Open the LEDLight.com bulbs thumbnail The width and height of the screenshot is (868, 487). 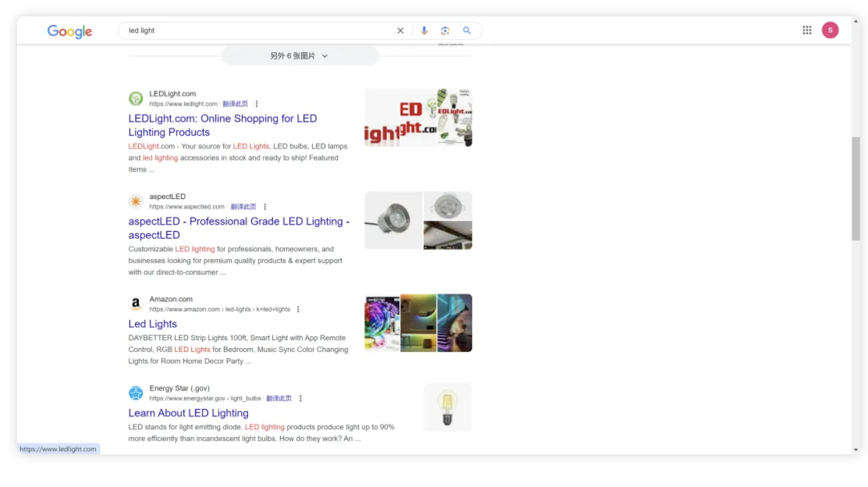pos(455,118)
